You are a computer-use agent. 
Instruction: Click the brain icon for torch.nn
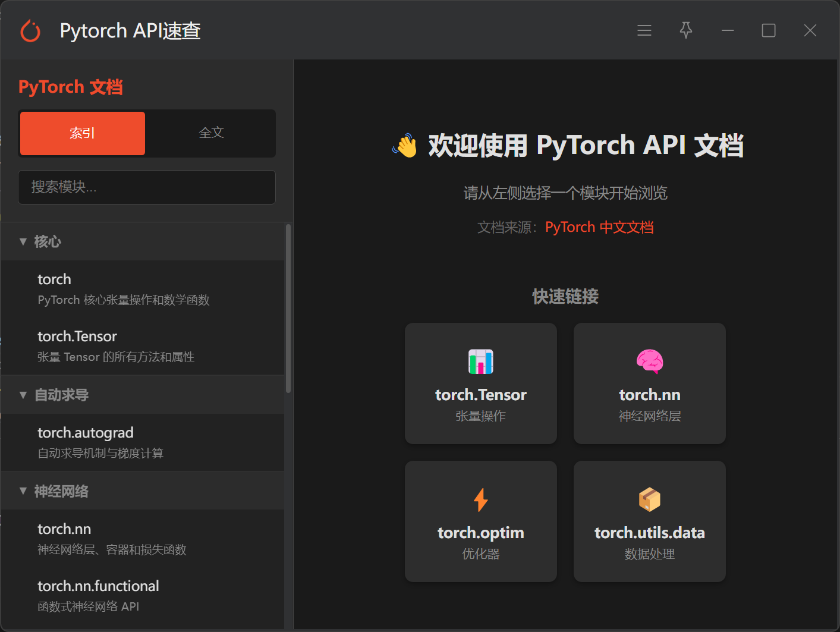[x=649, y=361]
